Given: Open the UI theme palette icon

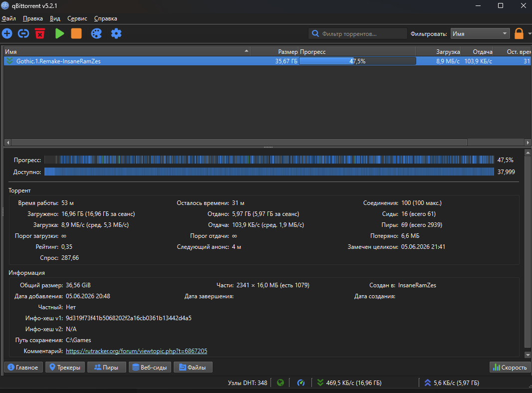Looking at the screenshot, I should (96, 33).
